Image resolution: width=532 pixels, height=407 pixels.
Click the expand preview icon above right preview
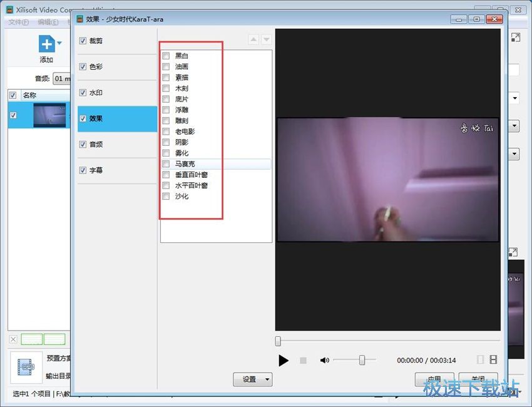(513, 252)
